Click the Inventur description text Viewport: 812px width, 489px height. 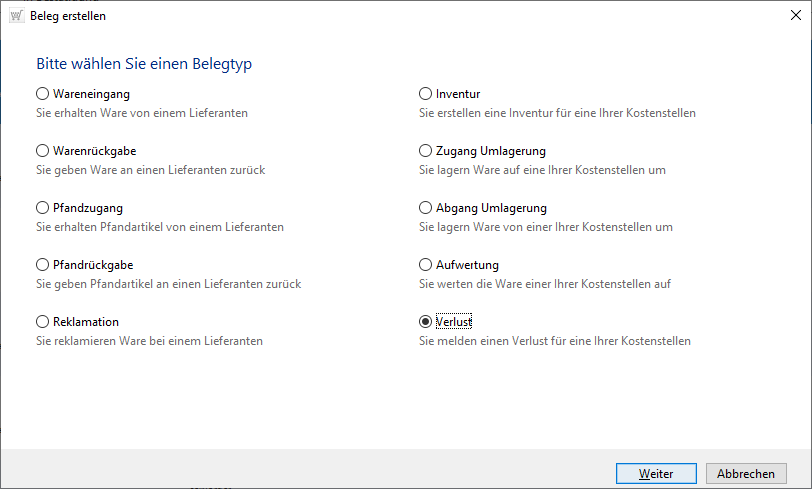point(557,113)
